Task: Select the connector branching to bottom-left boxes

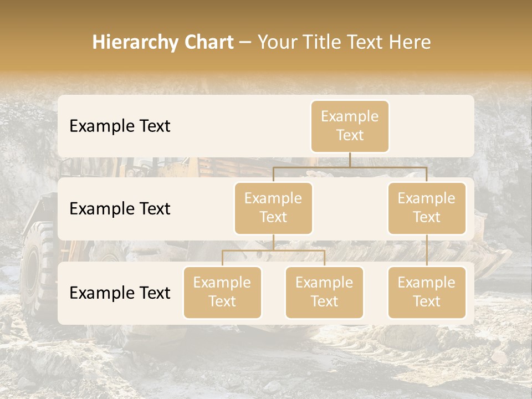Action: (273, 250)
